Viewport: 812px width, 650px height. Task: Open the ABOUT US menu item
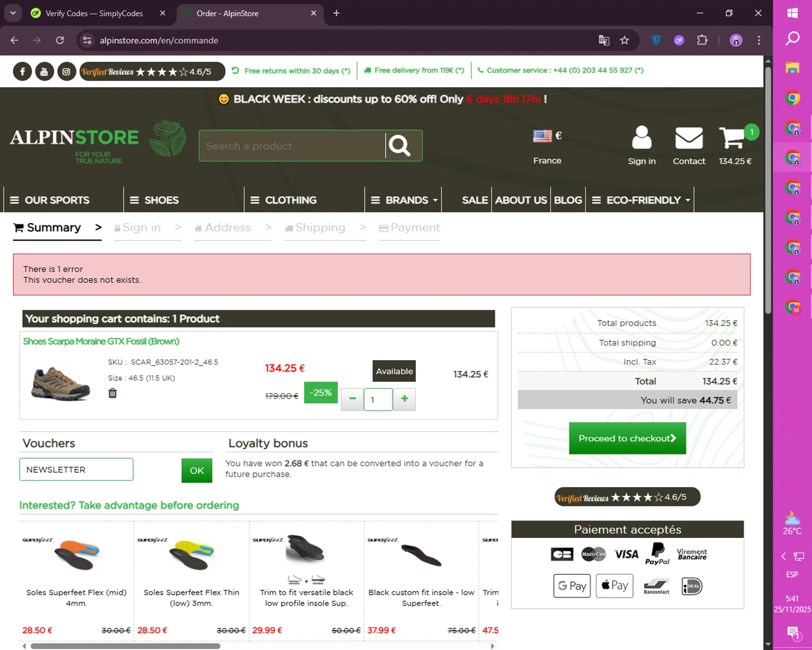coord(521,200)
